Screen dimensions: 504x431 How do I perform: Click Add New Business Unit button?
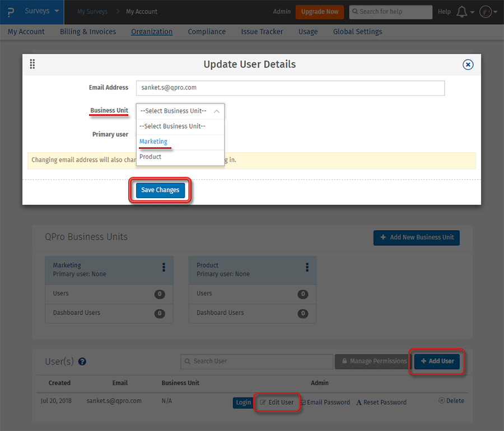pos(416,238)
